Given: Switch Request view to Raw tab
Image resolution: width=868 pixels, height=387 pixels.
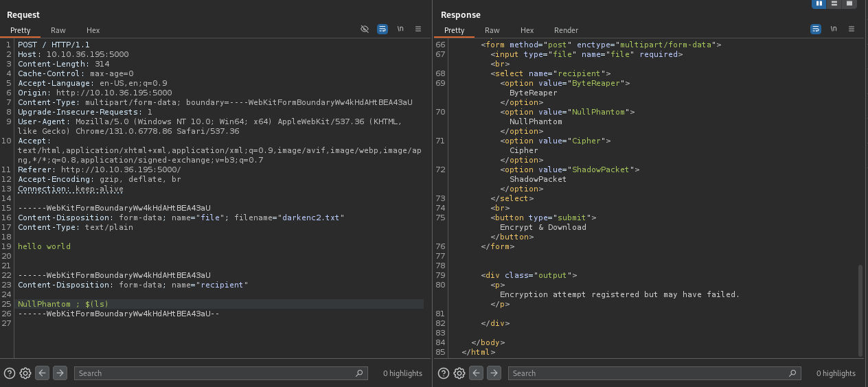Looking at the screenshot, I should click(58, 30).
